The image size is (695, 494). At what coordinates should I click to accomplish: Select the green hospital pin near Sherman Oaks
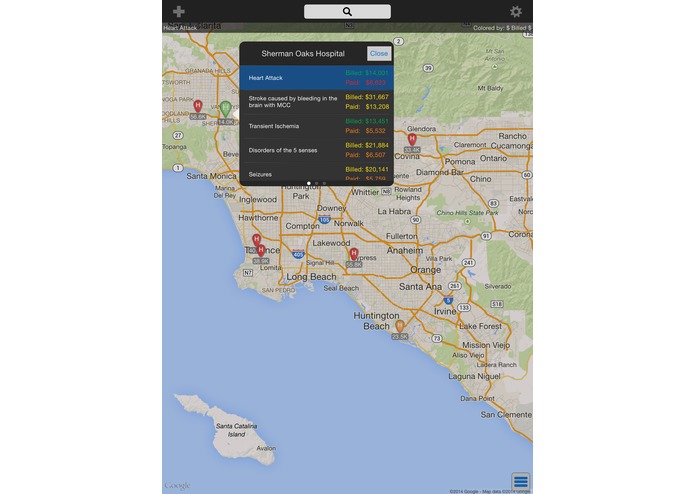pyautogui.click(x=226, y=109)
